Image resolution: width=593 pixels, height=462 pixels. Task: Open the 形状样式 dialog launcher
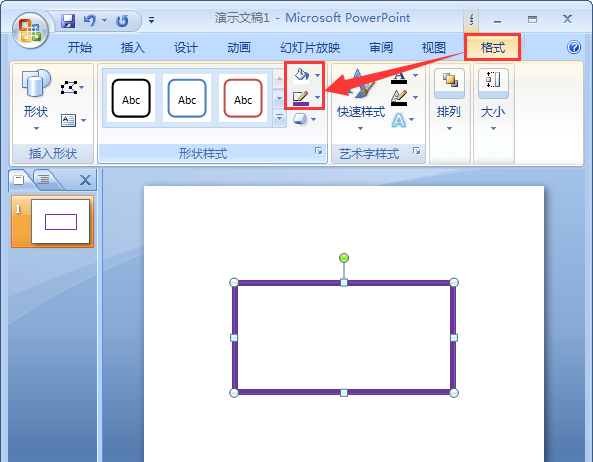[x=318, y=151]
